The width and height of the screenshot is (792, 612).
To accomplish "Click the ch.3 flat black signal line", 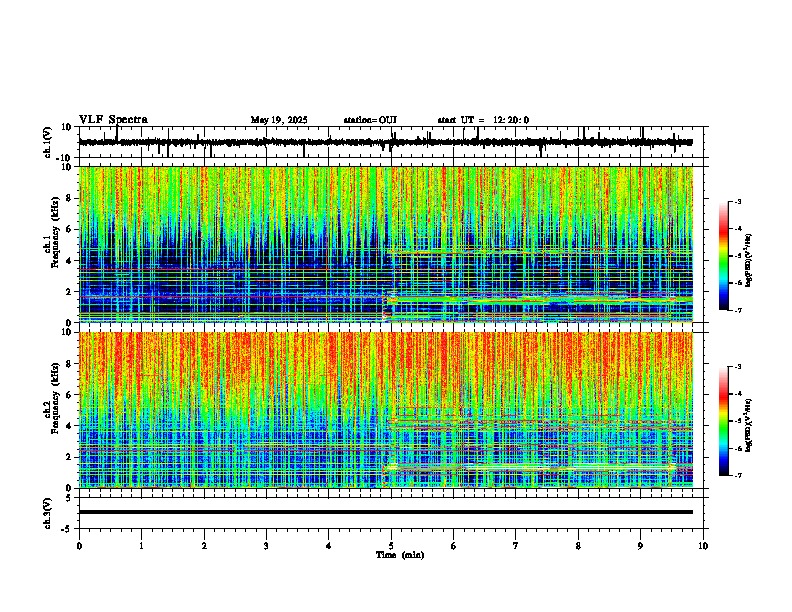I will point(385,512).
